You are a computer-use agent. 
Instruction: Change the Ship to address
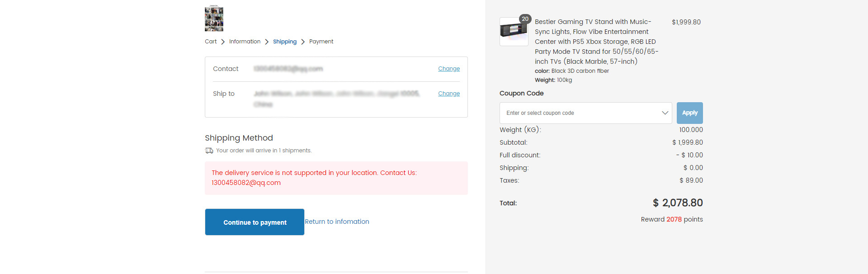point(449,94)
